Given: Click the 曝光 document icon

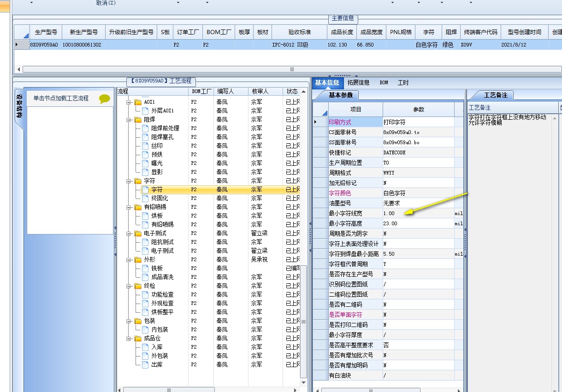Looking at the screenshot, I should (x=145, y=163).
